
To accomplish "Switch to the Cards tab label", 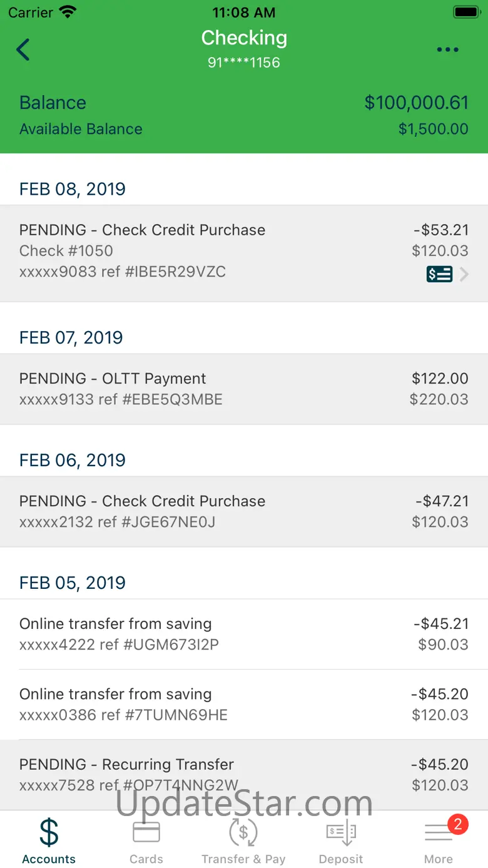I will coord(146,859).
